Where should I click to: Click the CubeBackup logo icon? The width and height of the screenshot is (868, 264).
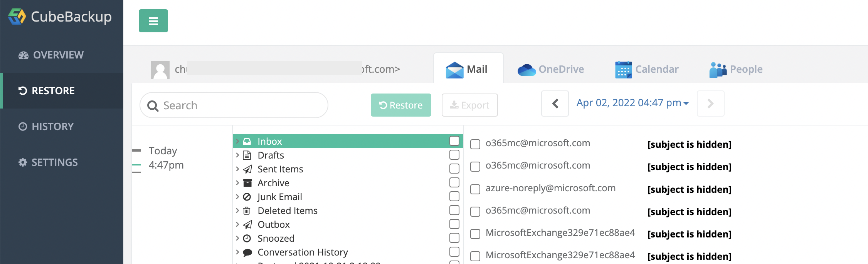17,17
